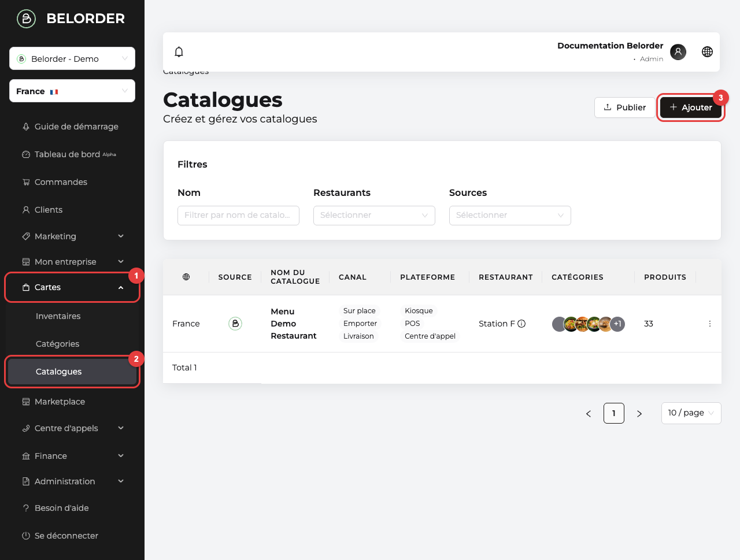The height and width of the screenshot is (560, 740).
Task: Open the France country dropdown
Action: [x=72, y=91]
